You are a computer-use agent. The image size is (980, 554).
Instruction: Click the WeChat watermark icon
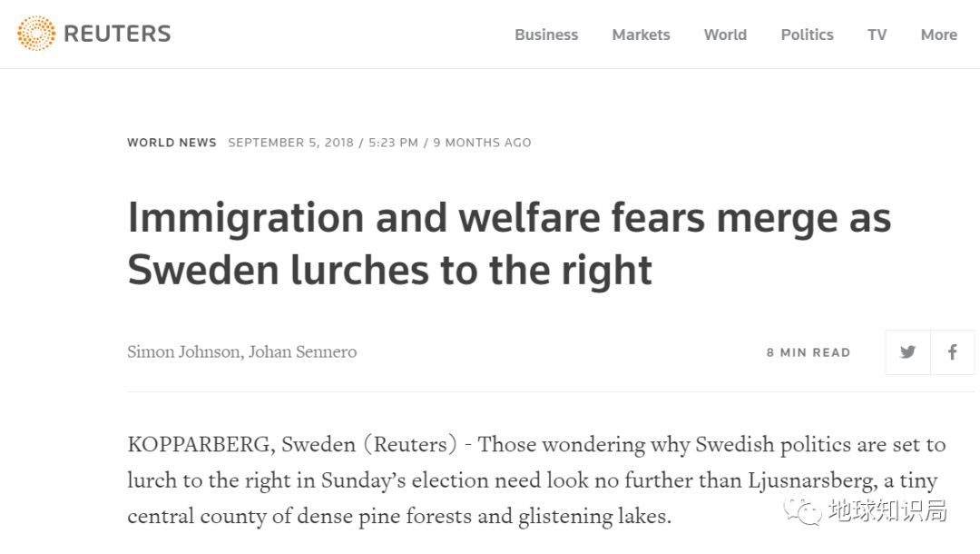[x=803, y=511]
